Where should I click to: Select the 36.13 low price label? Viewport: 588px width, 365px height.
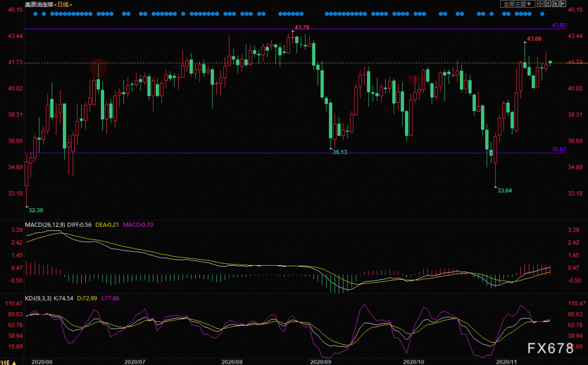340,152
